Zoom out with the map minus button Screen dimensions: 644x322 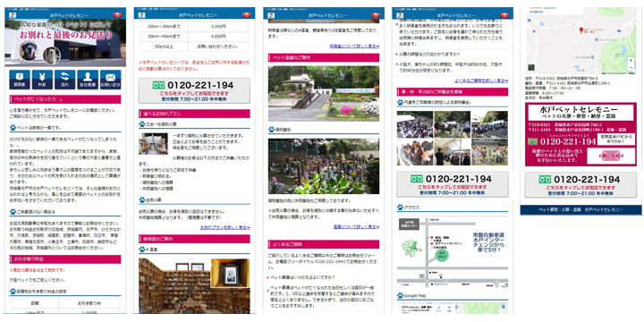click(631, 66)
